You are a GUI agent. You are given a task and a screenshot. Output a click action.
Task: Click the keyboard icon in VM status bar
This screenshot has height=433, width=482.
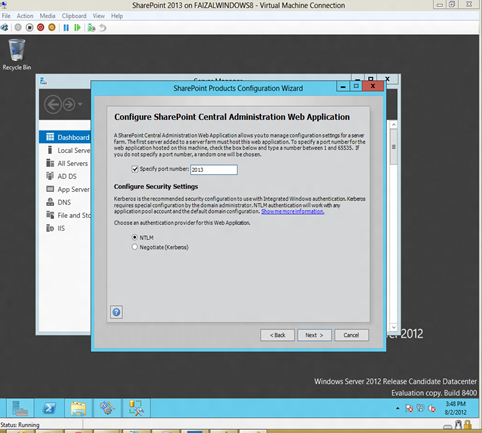pyautogui.click(x=448, y=426)
